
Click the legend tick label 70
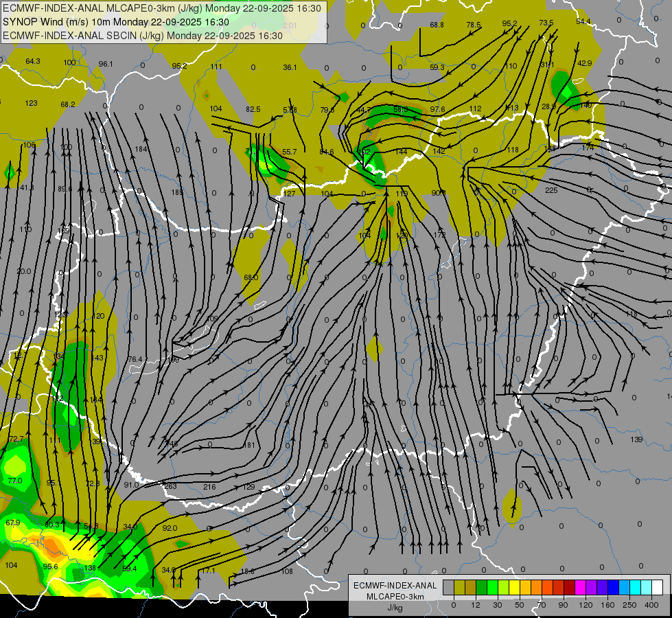point(542,605)
